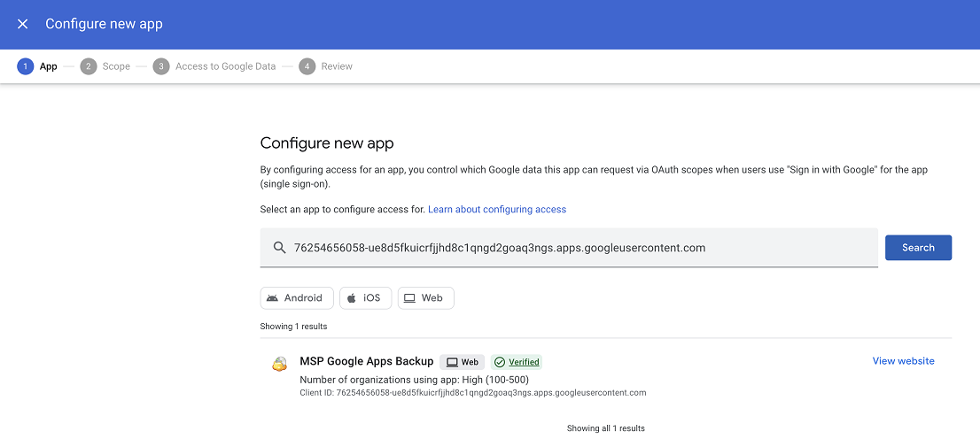Open the View website link

(x=903, y=361)
